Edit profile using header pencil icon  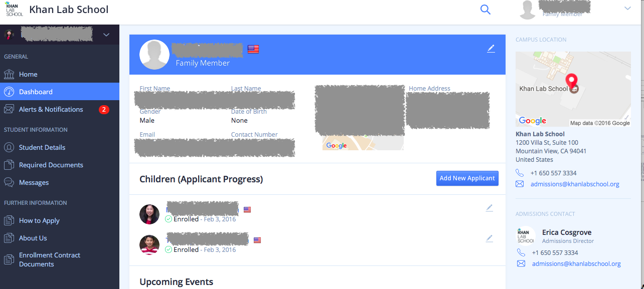[x=491, y=48]
